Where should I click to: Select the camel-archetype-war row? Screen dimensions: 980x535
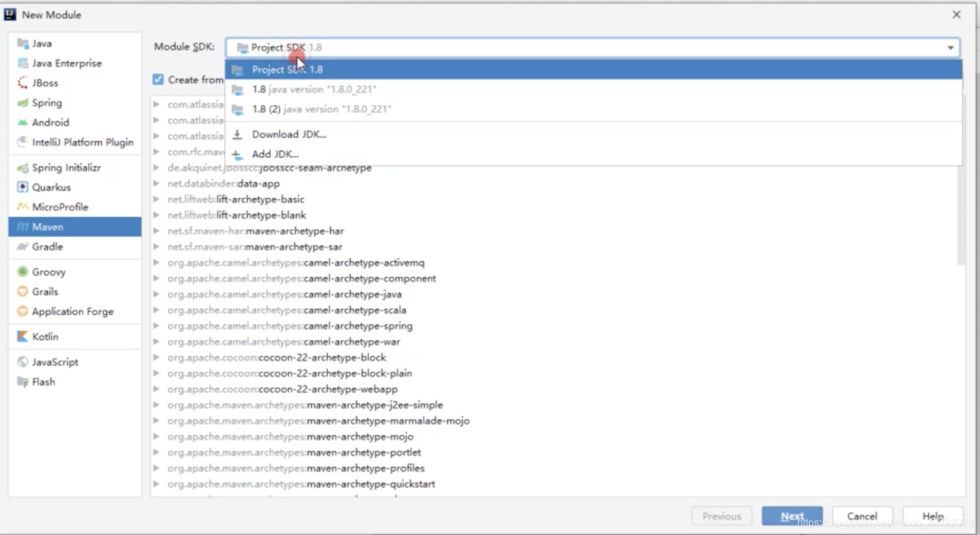coord(554,341)
